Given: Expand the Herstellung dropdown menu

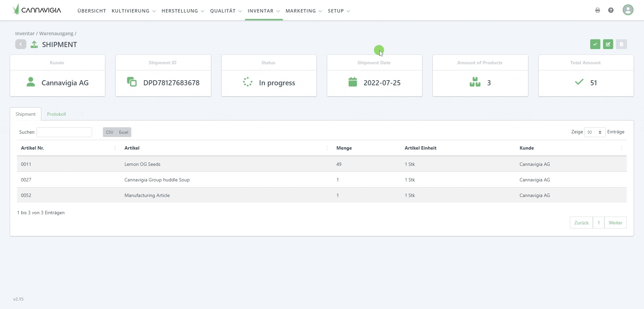Looking at the screenshot, I should (183, 11).
